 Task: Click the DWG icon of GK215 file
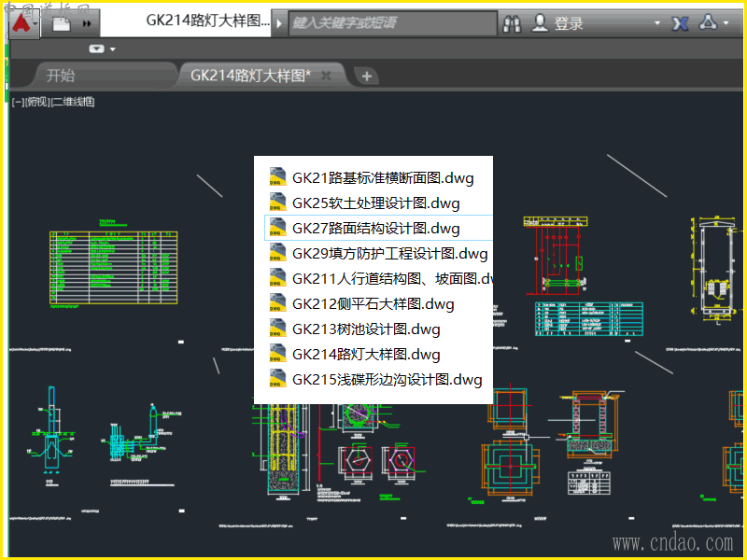[x=277, y=379]
